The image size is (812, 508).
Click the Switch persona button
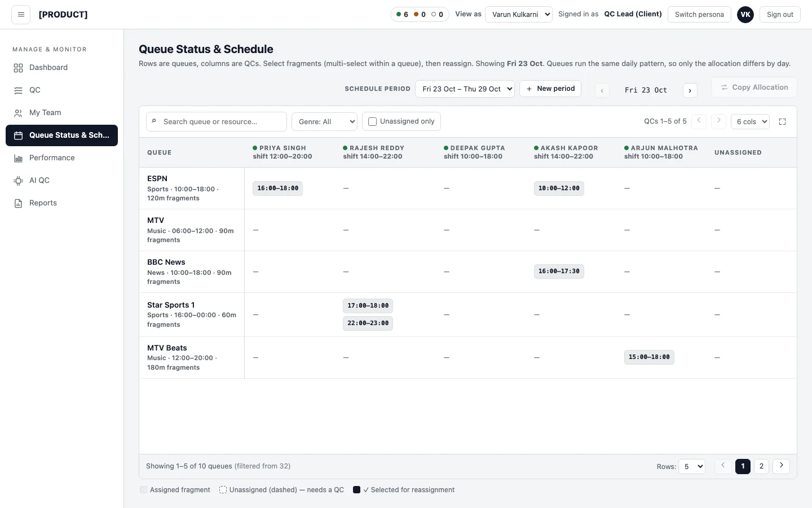coord(699,15)
